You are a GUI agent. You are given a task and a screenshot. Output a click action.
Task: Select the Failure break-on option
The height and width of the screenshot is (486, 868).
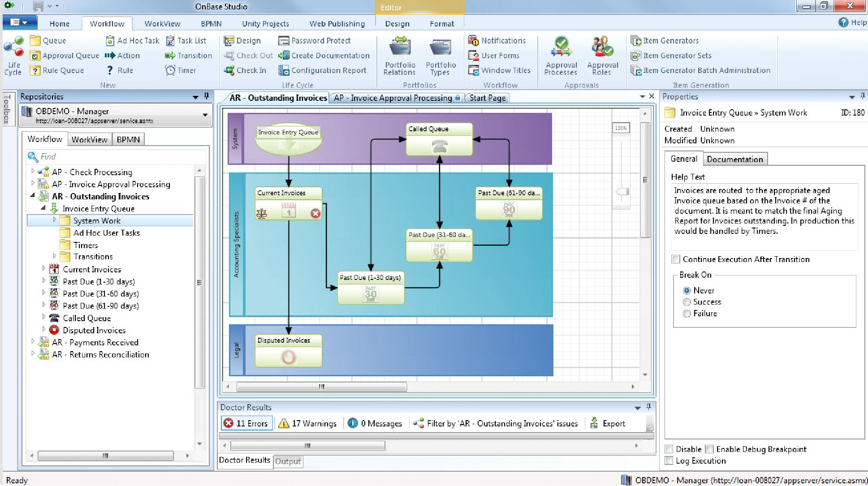(687, 314)
